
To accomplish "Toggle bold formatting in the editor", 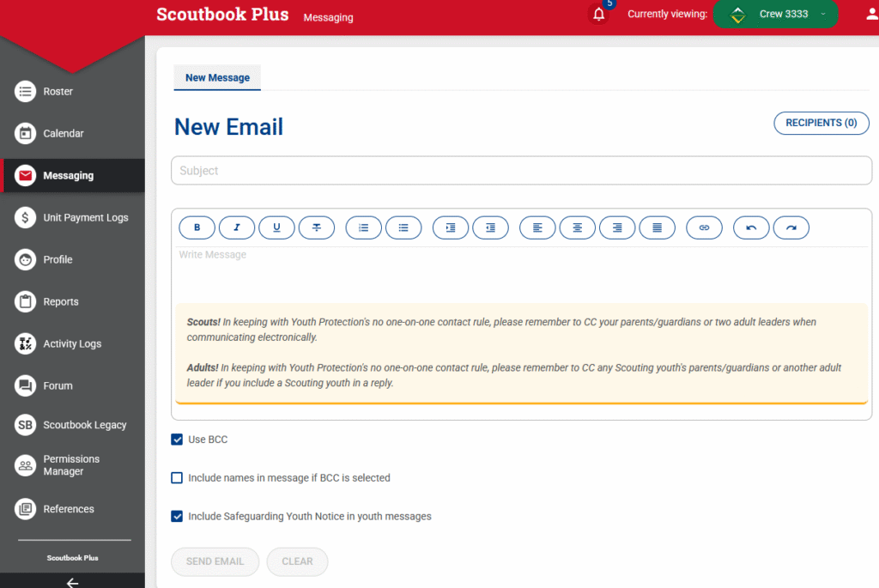I will [197, 227].
